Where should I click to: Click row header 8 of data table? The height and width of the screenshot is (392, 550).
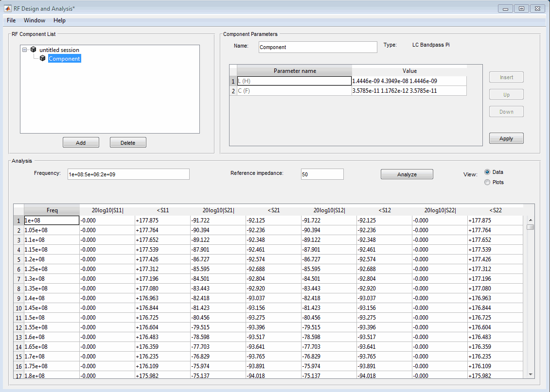pyautogui.click(x=18, y=289)
